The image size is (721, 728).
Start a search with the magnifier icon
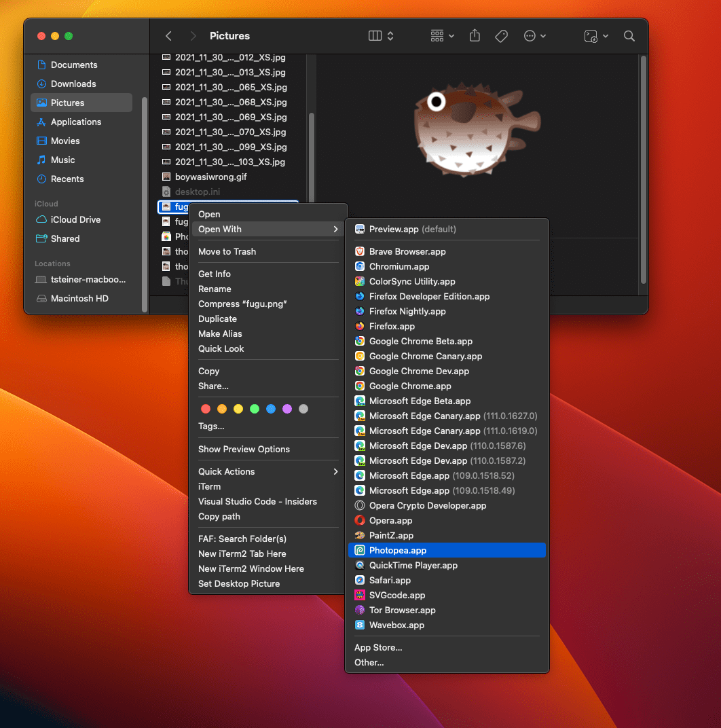coord(629,36)
